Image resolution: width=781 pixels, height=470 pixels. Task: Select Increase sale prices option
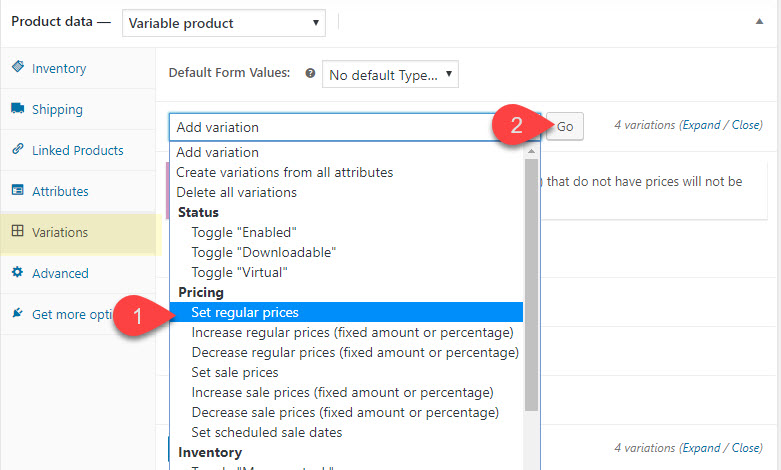point(347,392)
